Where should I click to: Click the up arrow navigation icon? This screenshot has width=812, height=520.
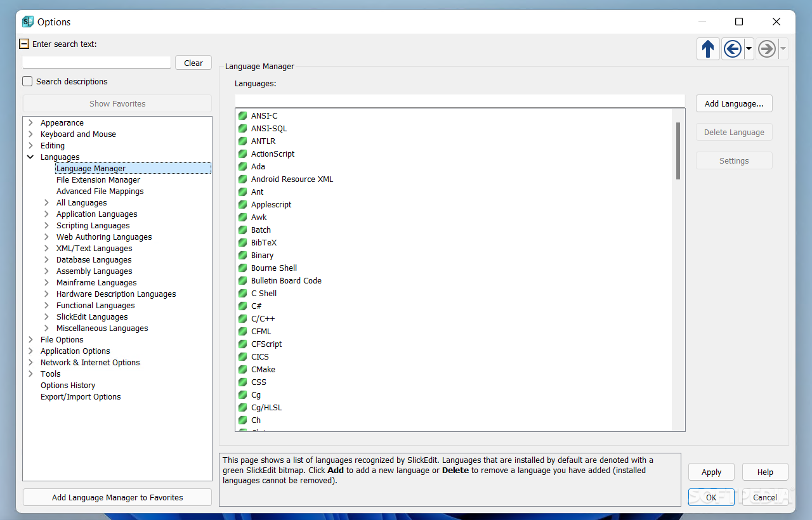[x=708, y=49]
